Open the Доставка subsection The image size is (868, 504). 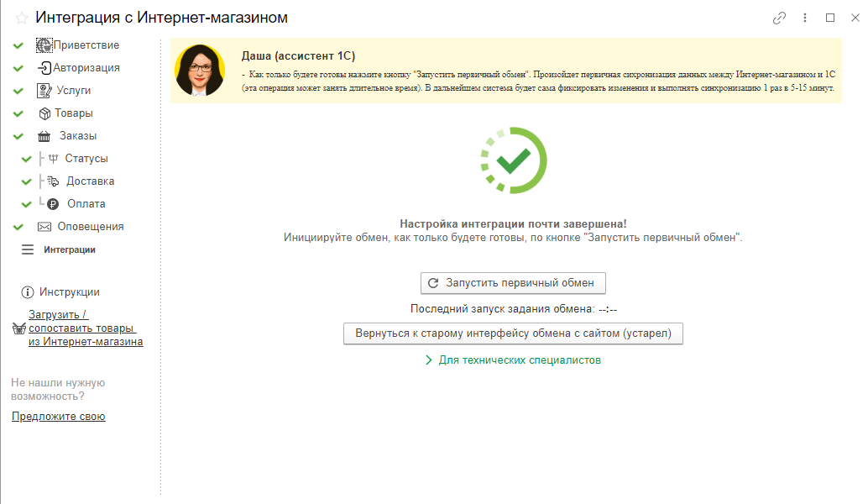[90, 181]
